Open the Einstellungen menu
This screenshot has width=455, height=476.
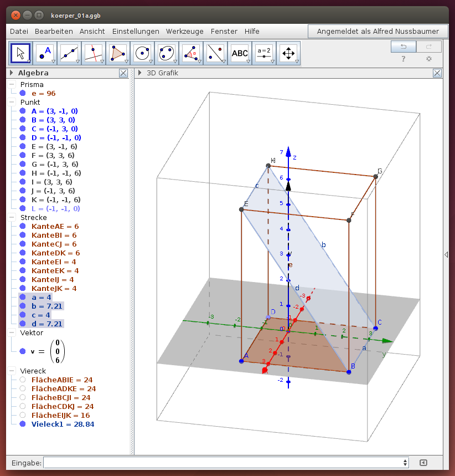pyautogui.click(x=136, y=31)
